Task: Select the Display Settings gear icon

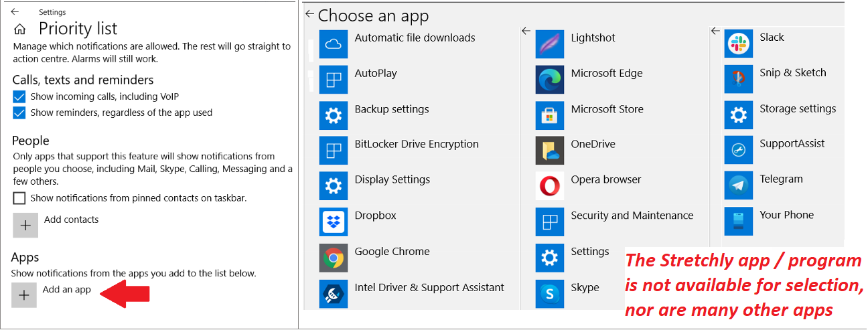Action: tap(334, 186)
